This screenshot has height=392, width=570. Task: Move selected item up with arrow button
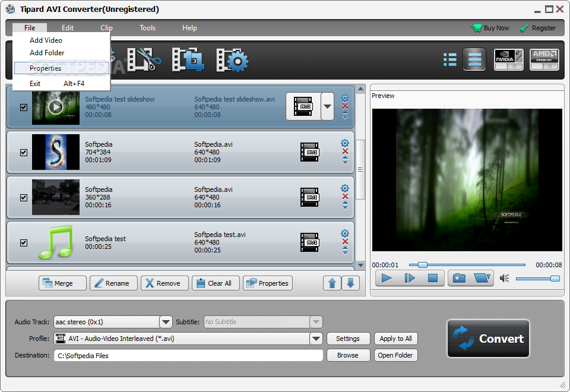pos(332,283)
